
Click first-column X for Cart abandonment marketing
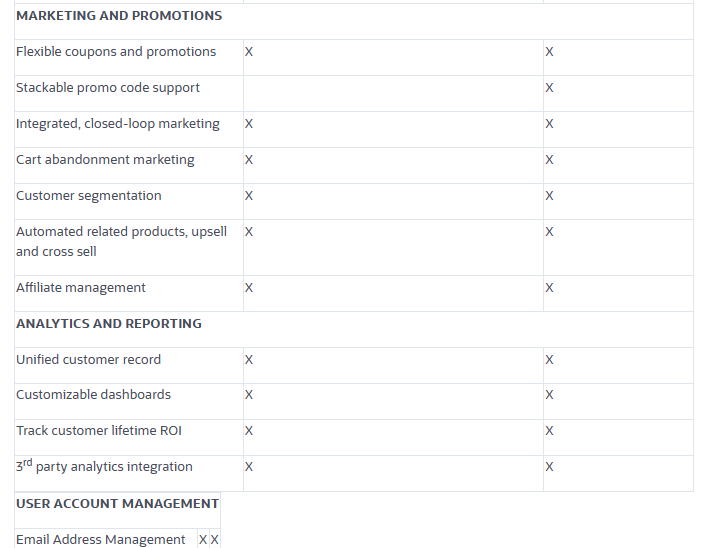249,160
